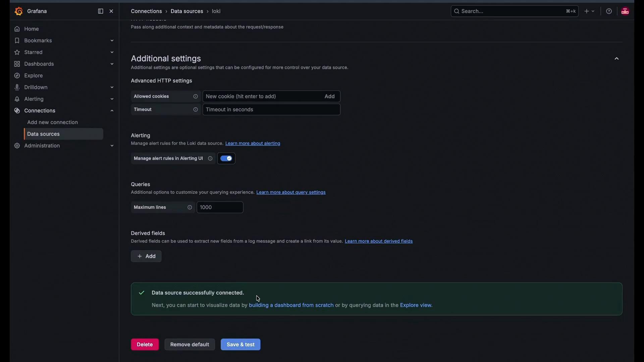Click the Save & test button
Screen dimensions: 644x362
240,345
